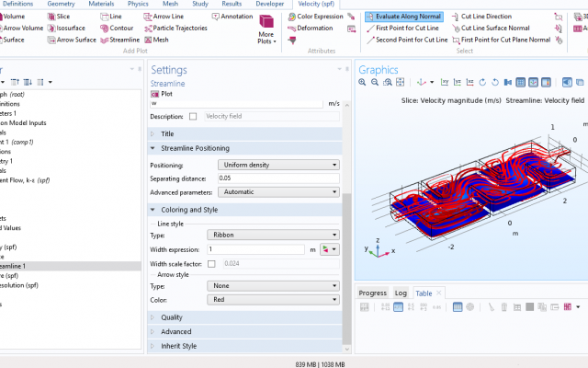Add an Isosurface plot
588x368 pixels.
(66, 29)
